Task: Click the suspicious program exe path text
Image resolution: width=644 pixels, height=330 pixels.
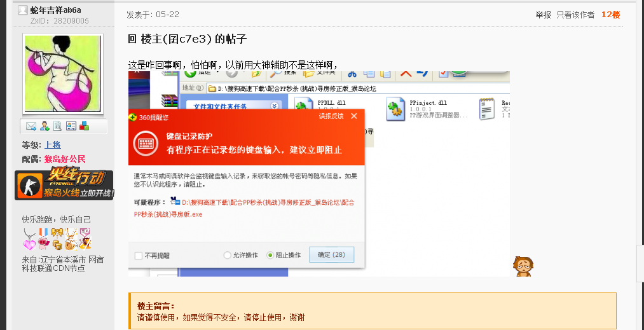Action: [245, 209]
